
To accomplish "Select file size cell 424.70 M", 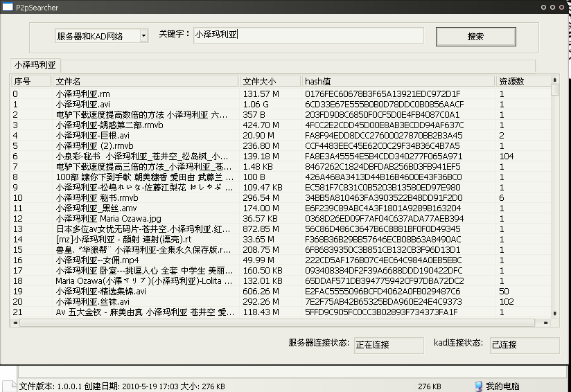I will (x=261, y=125).
